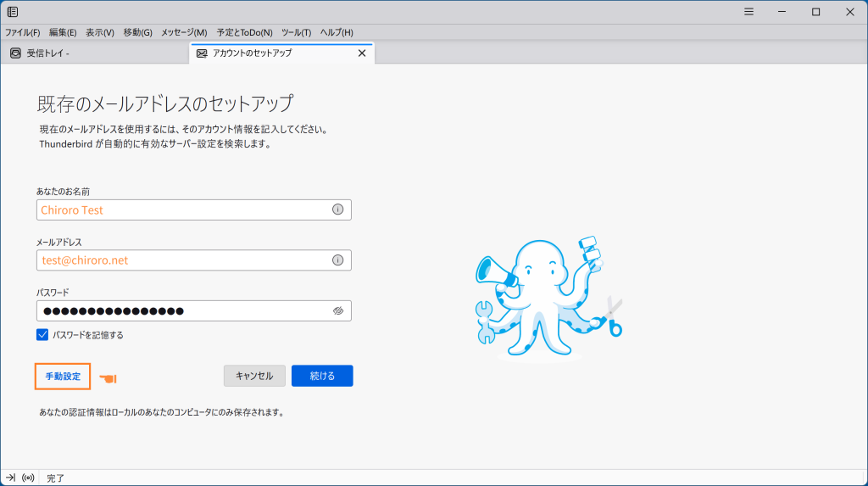Click the パスワード input field

(x=194, y=311)
